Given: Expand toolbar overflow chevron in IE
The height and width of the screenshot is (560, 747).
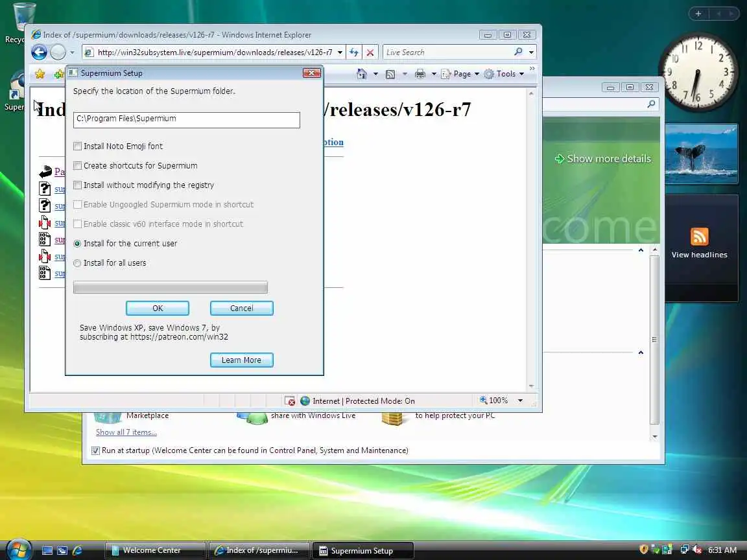Looking at the screenshot, I should [532, 69].
